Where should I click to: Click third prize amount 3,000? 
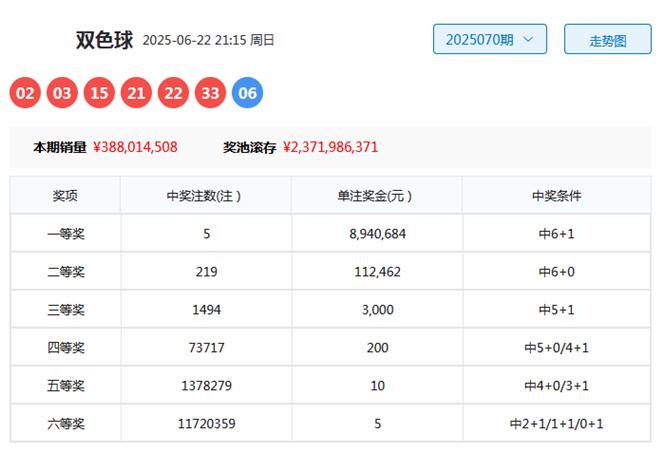click(x=377, y=309)
